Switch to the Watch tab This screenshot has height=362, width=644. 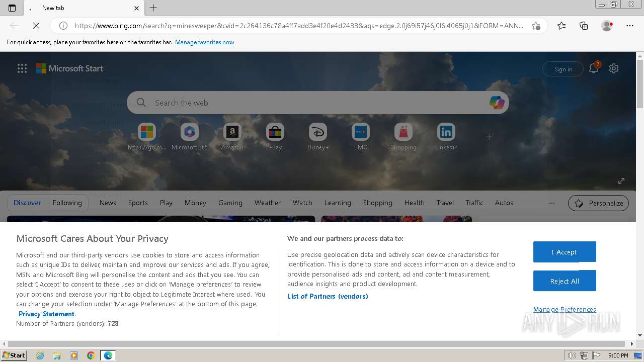point(302,203)
